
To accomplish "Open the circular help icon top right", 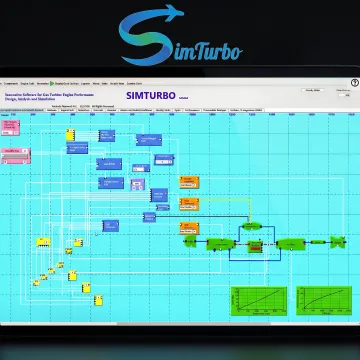I will (x=354, y=83).
